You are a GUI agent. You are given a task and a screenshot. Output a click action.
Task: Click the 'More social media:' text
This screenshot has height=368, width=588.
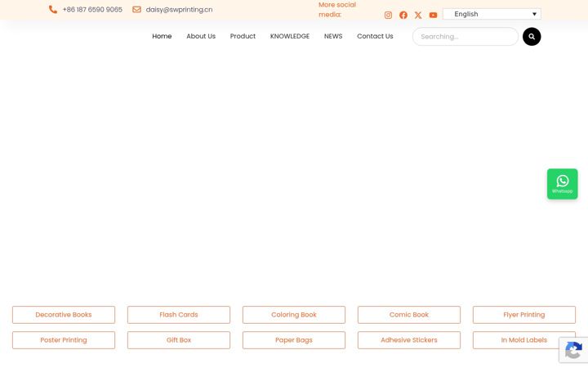click(337, 9)
